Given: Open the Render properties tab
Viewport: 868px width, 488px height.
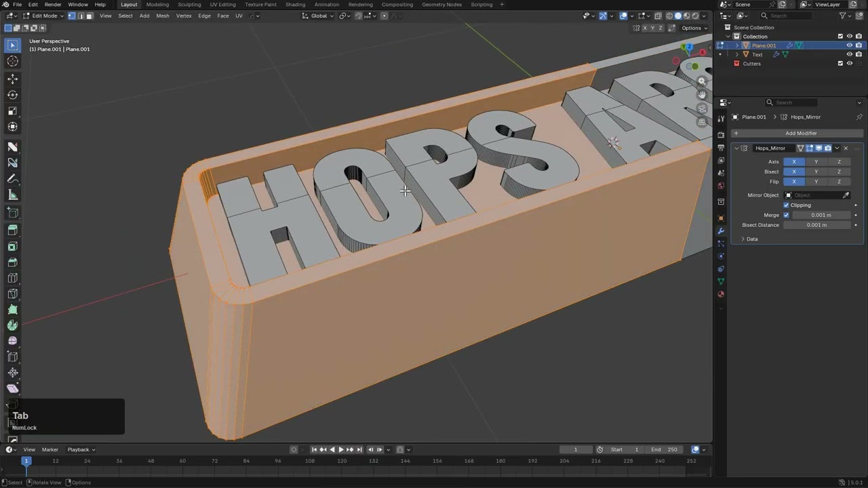Looking at the screenshot, I should pos(721,134).
